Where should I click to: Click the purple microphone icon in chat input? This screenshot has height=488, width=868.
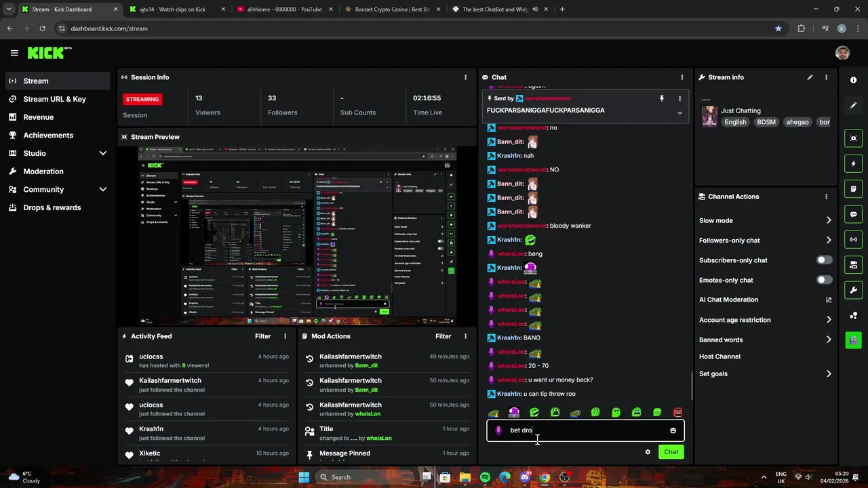pos(498,430)
